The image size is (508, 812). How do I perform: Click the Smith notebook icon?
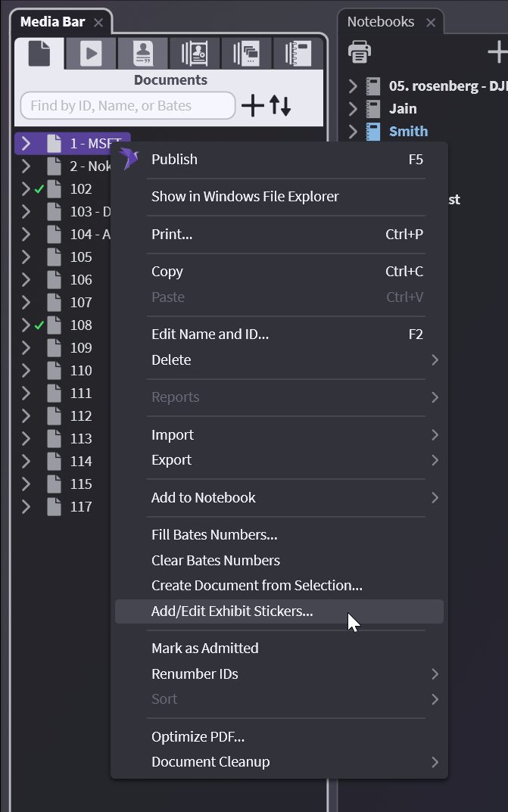click(x=373, y=132)
